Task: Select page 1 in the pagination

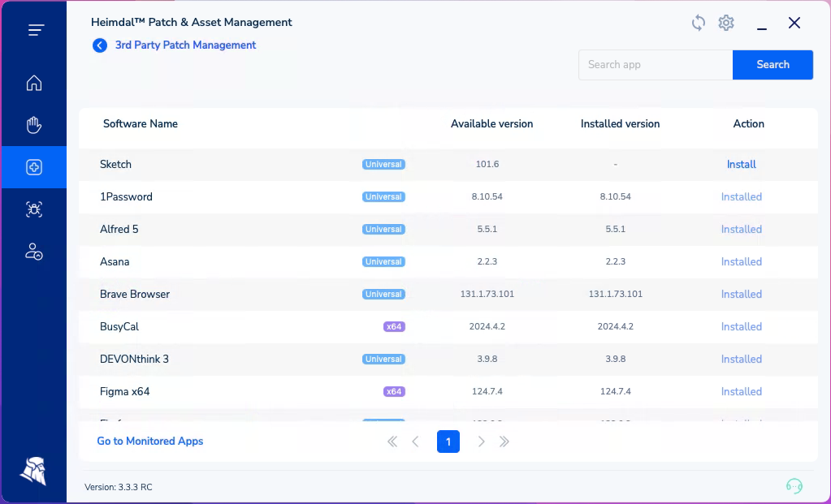Action: [x=448, y=442]
